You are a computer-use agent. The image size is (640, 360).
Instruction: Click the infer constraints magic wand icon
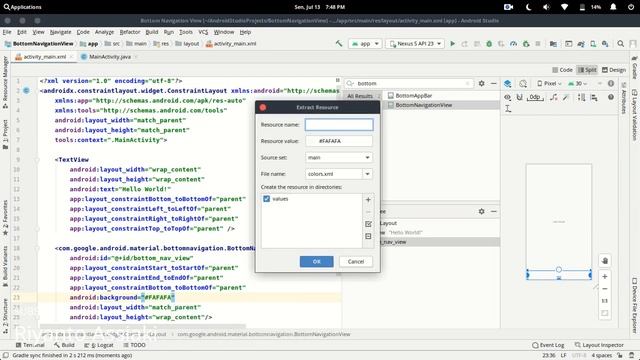pos(566,97)
